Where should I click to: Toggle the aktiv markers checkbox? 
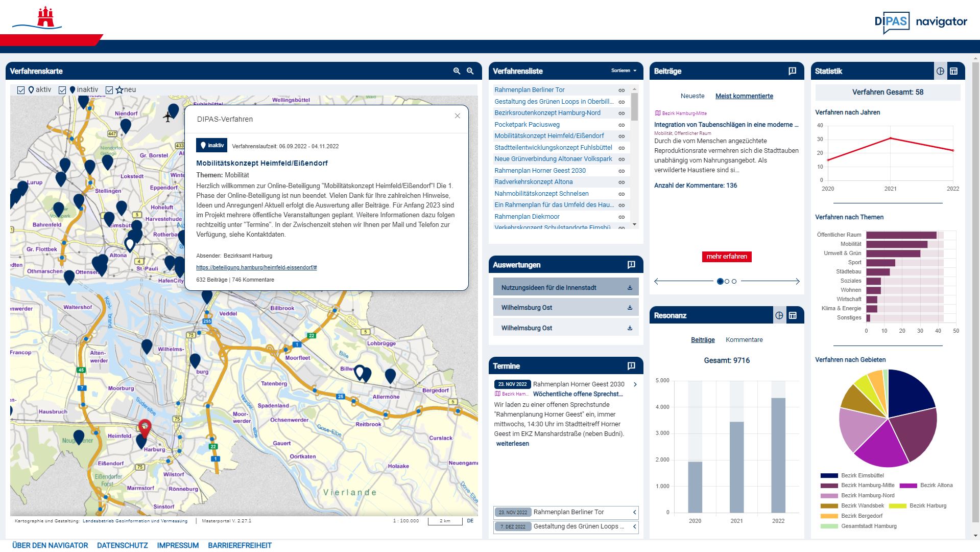[x=21, y=90]
